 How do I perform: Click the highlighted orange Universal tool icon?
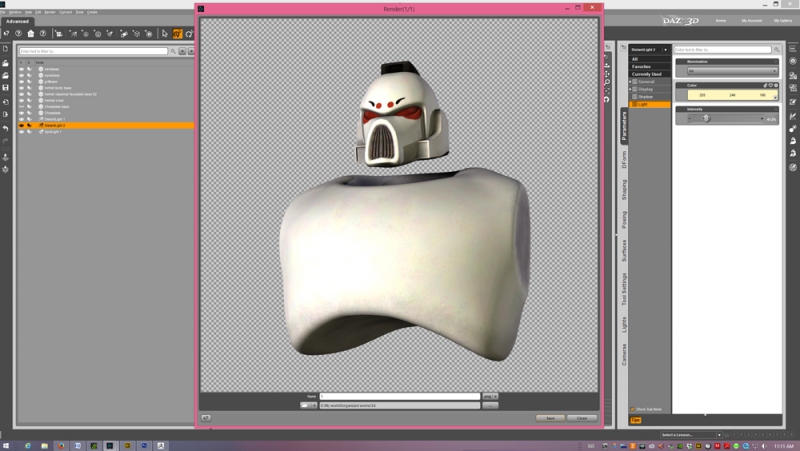[x=177, y=34]
